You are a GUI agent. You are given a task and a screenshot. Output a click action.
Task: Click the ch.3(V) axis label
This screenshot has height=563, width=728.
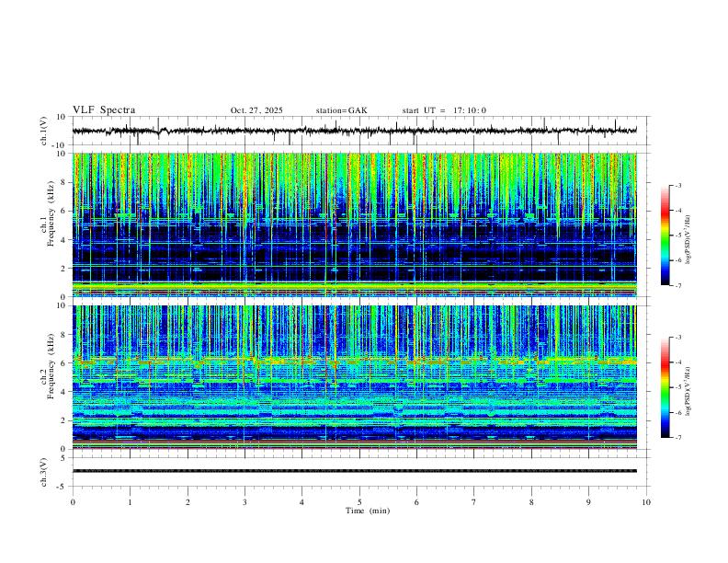click(44, 472)
